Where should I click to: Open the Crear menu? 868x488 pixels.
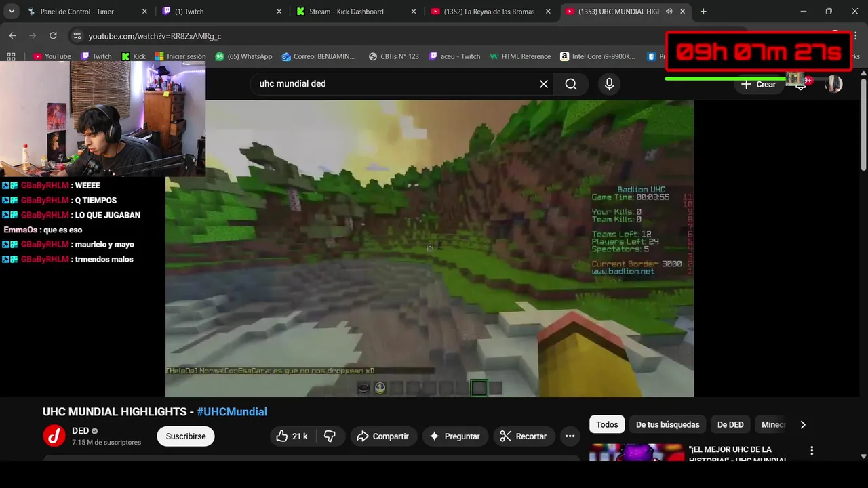(759, 85)
